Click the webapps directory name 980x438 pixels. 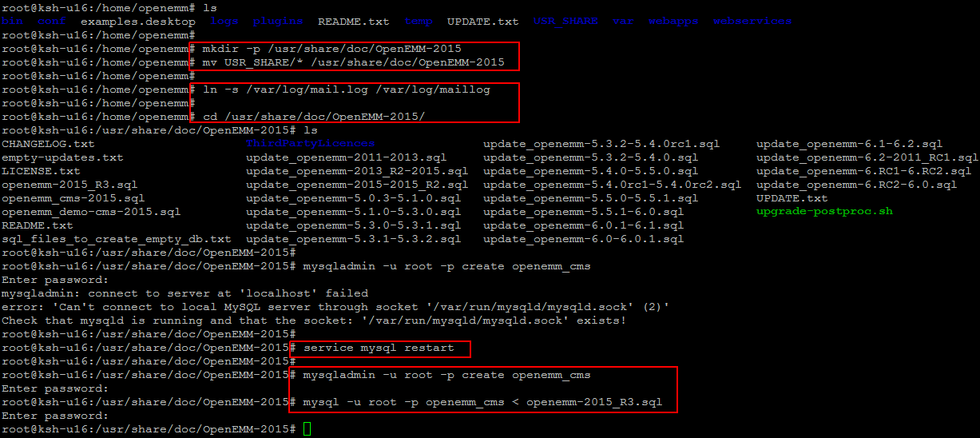click(673, 22)
